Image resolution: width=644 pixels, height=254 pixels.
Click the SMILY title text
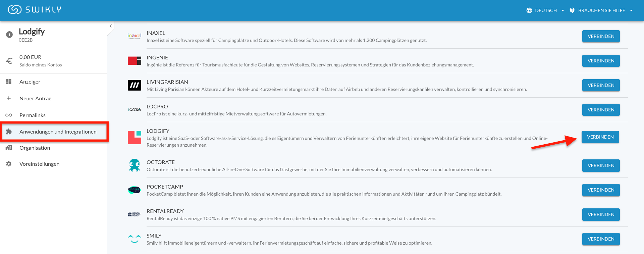154,236
